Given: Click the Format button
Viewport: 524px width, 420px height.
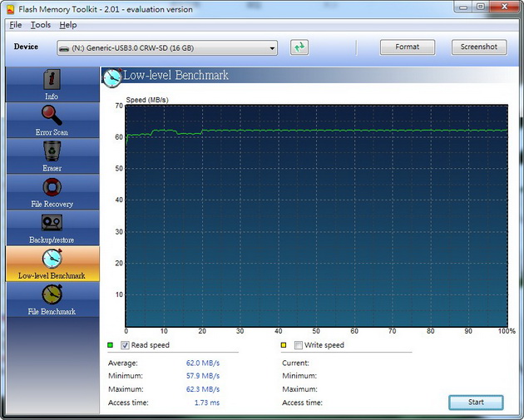Looking at the screenshot, I should pos(407,47).
